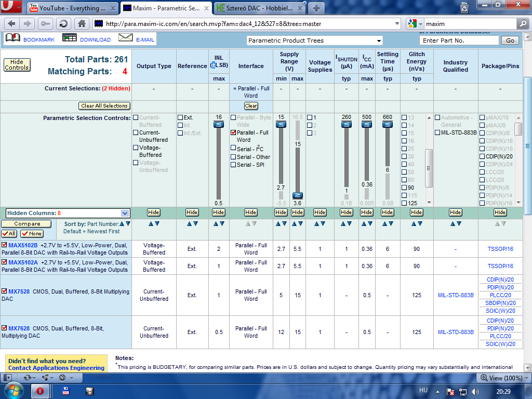The image size is (532, 399).
Task: Open Opera panels toggle in status bar
Action: [7, 378]
